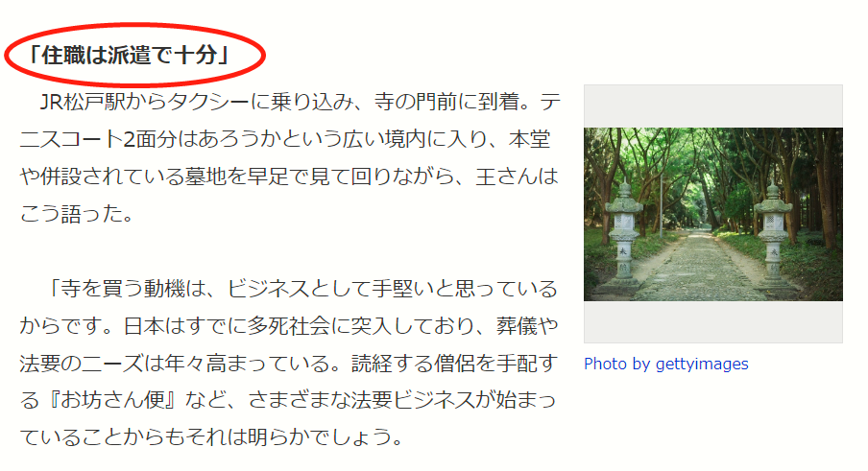
Task: Click the right stone lantern in photo
Action: 774,234
